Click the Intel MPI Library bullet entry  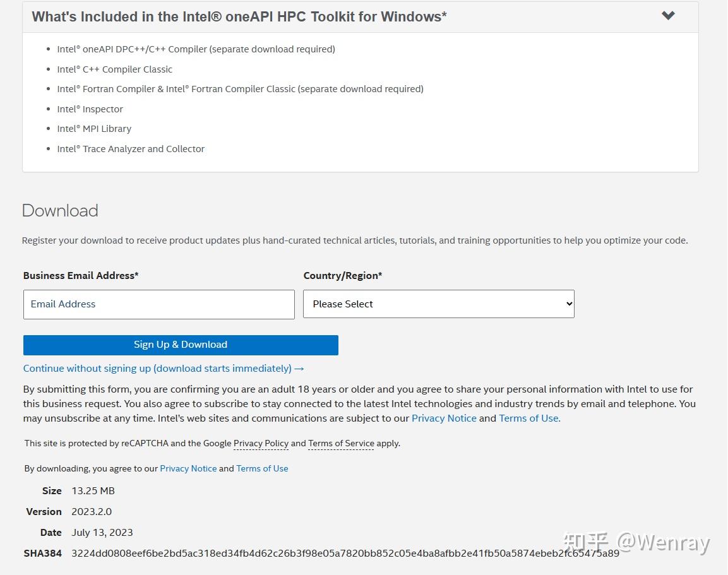(x=94, y=128)
